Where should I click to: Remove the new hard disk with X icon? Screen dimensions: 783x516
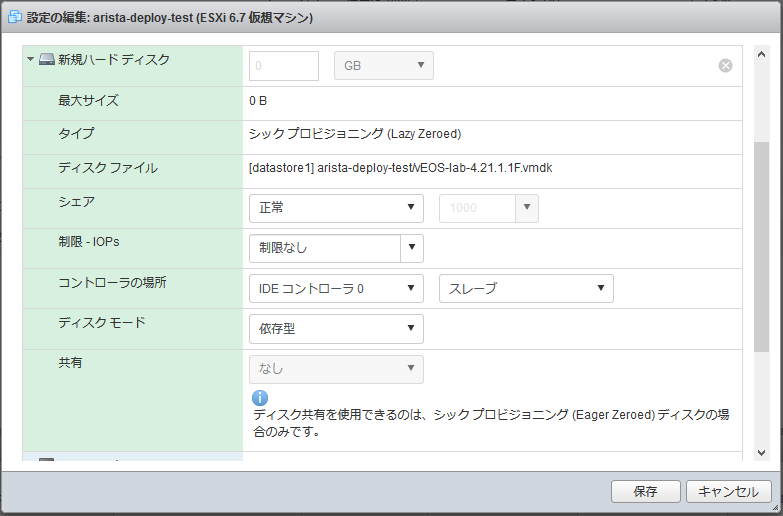(x=725, y=65)
